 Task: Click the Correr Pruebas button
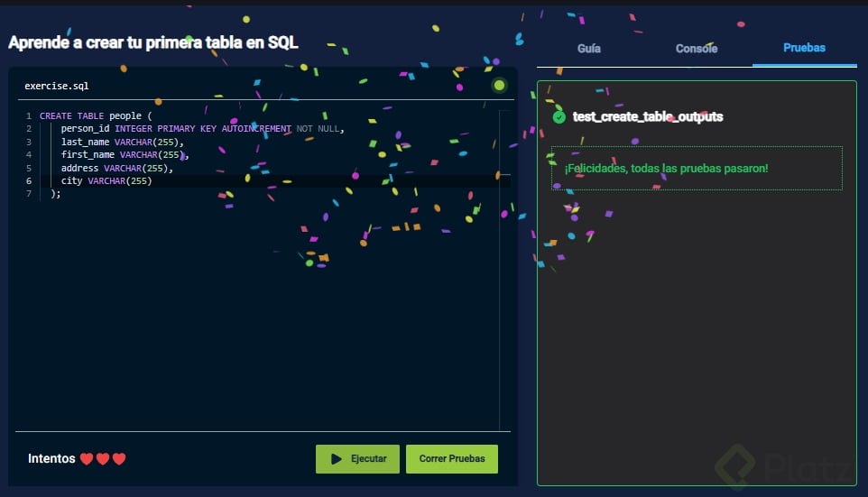pos(452,459)
